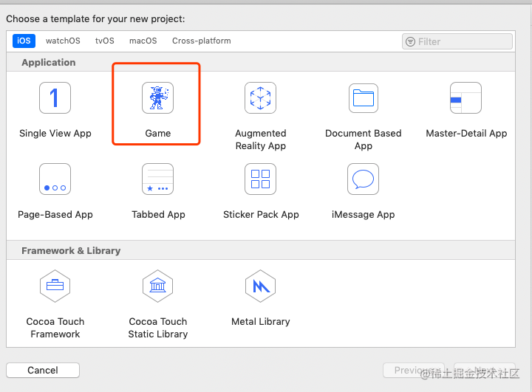The height and width of the screenshot is (392, 532).
Task: Click the "iMessage App" label
Action: coord(363,215)
